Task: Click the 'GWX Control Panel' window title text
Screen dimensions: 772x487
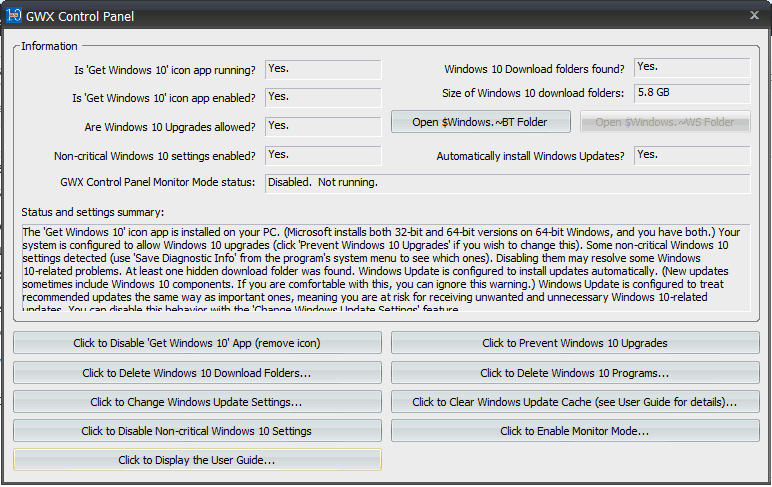Action: tap(80, 16)
